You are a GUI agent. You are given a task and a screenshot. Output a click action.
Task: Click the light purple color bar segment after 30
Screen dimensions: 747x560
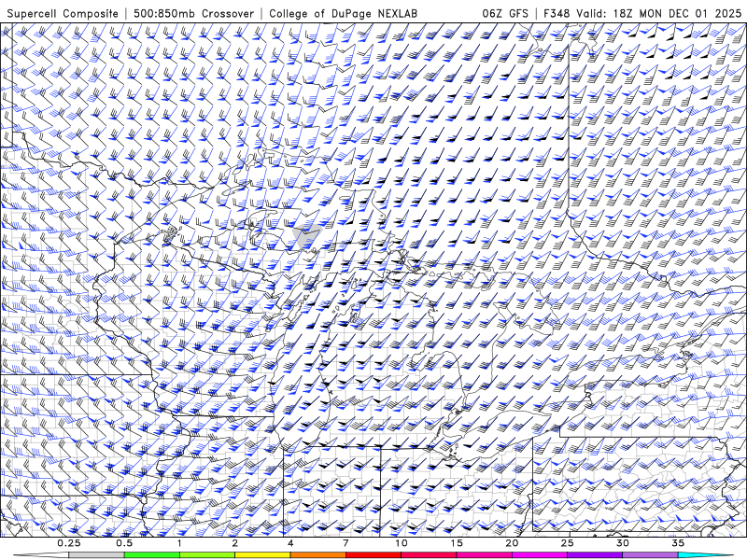point(650,555)
